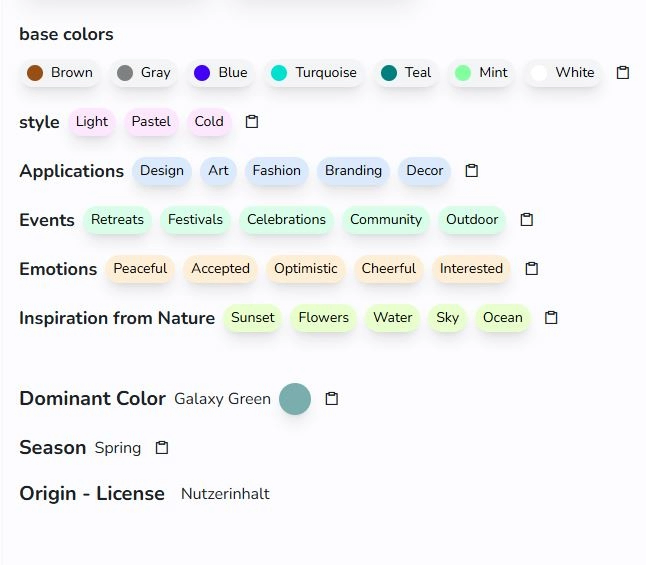646x565 pixels.
Task: Select the Mint base color chip
Action: coord(481,73)
